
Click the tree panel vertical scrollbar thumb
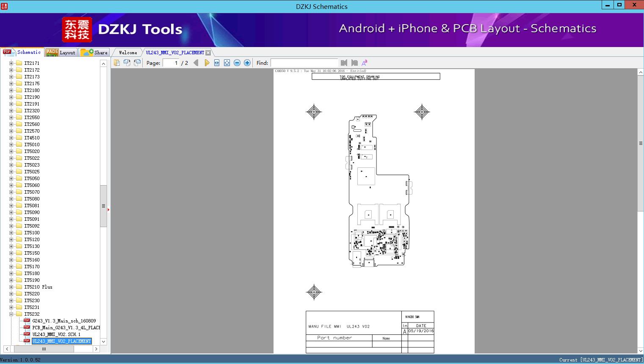[103, 206]
